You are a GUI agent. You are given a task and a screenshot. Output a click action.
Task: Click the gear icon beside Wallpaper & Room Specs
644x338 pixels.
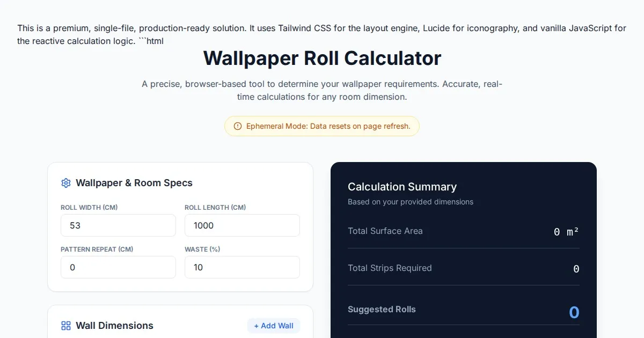tap(66, 183)
